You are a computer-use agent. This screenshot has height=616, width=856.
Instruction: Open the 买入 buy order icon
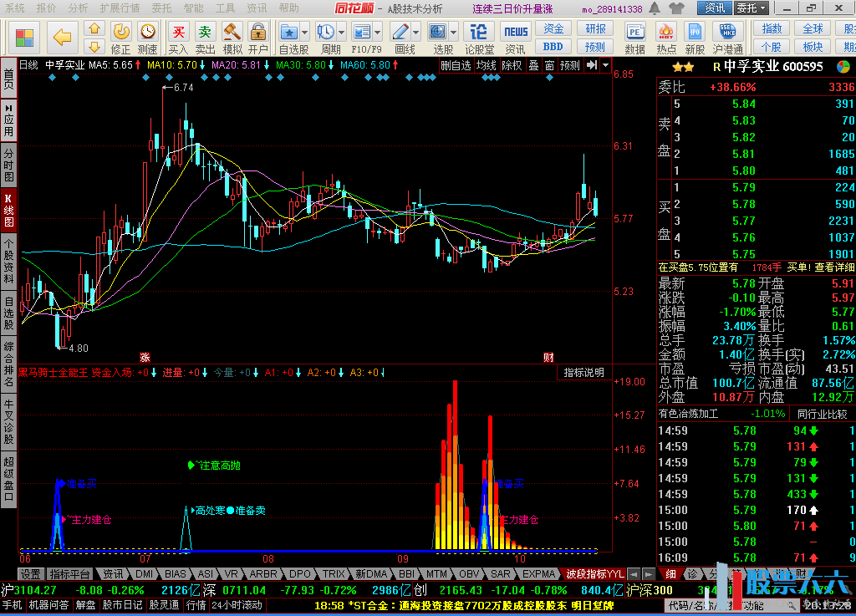[x=178, y=37]
